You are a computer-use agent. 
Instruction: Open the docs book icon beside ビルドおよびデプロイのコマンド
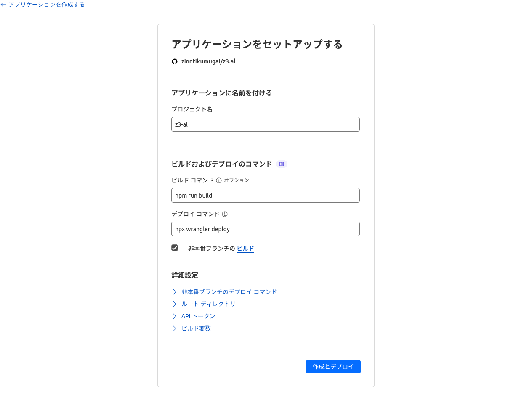point(282,164)
